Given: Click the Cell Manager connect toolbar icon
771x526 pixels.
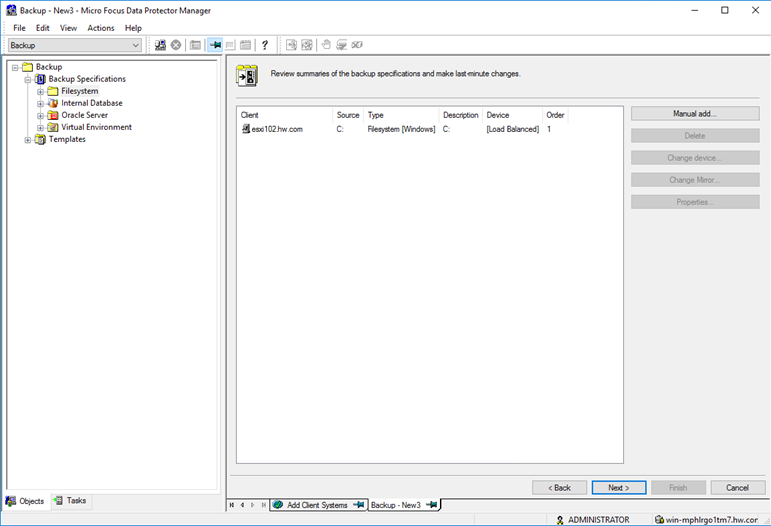Looking at the screenshot, I should (160, 45).
